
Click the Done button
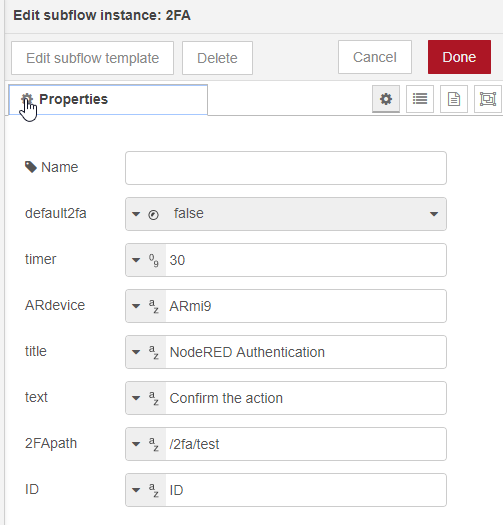click(459, 57)
